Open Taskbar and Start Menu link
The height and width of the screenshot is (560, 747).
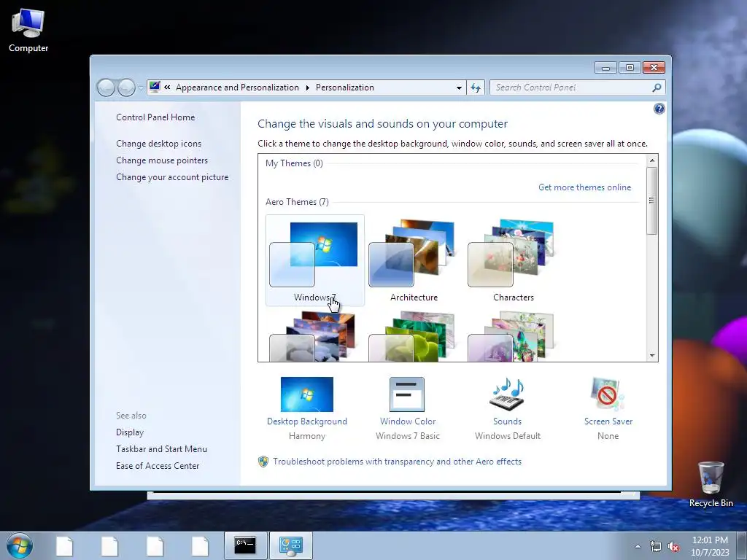pos(161,449)
